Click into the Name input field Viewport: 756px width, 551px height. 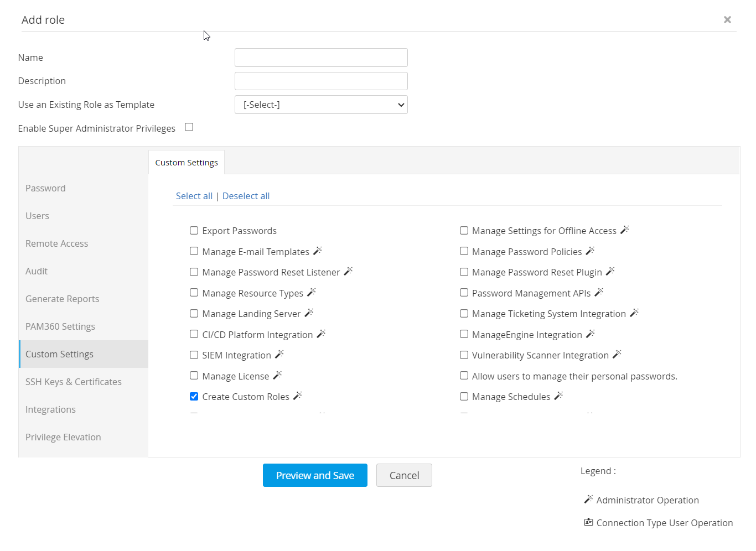pyautogui.click(x=321, y=58)
